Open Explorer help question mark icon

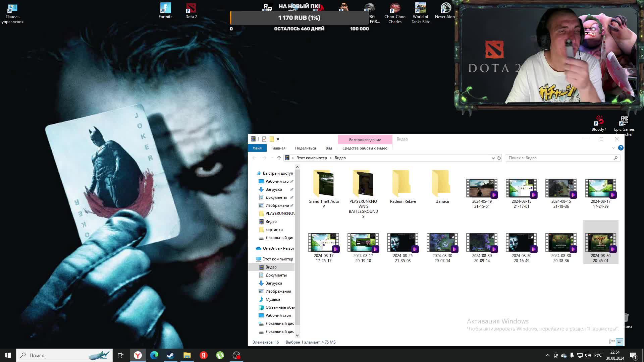621,148
